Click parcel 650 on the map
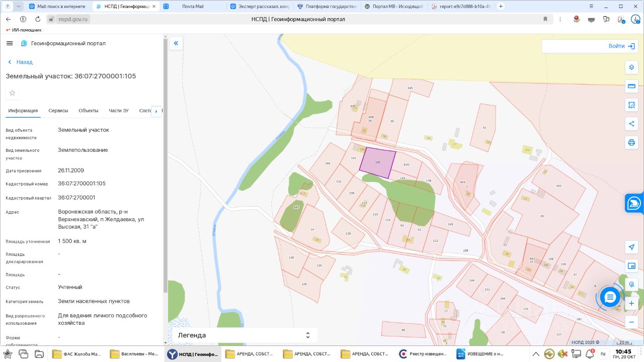This screenshot has height=362, width=644. (407, 164)
